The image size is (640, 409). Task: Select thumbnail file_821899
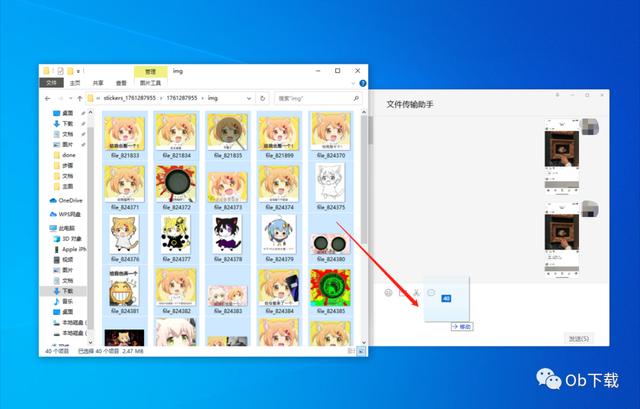pyautogui.click(x=279, y=133)
